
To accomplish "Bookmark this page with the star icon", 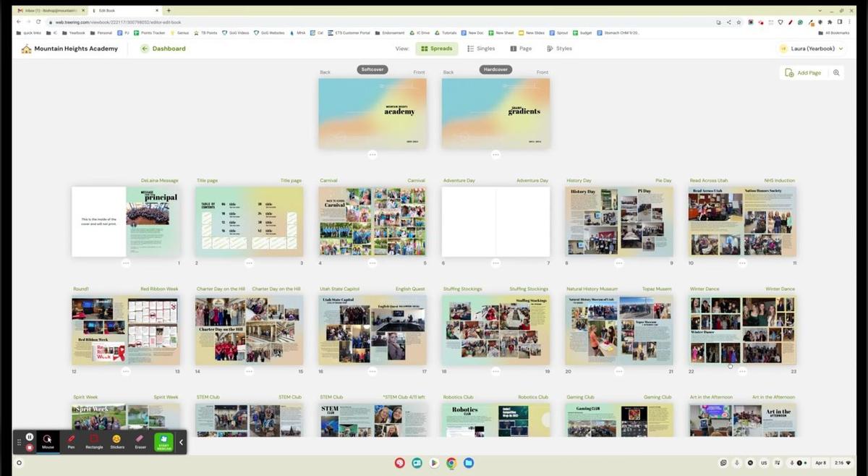I will 739,22.
